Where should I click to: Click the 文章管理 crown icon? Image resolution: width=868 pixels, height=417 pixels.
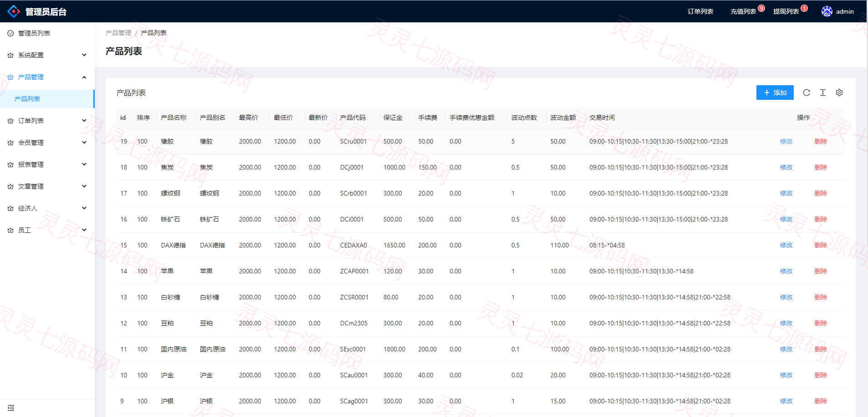coord(10,186)
